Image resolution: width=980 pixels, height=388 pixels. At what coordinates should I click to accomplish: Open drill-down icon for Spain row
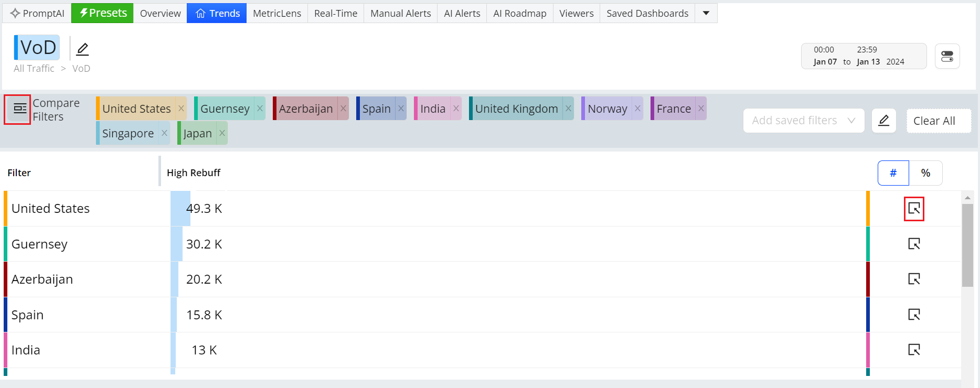click(x=913, y=315)
